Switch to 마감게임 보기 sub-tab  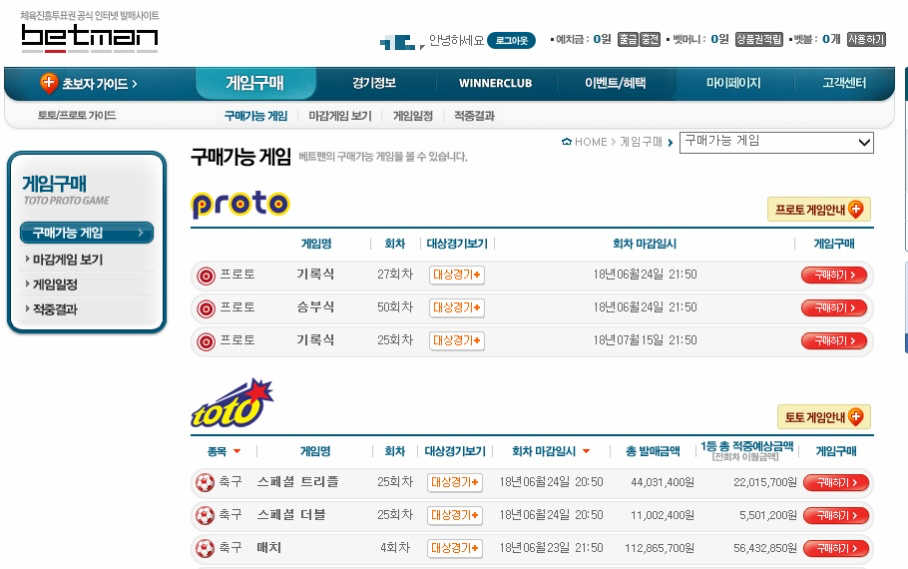[340, 116]
